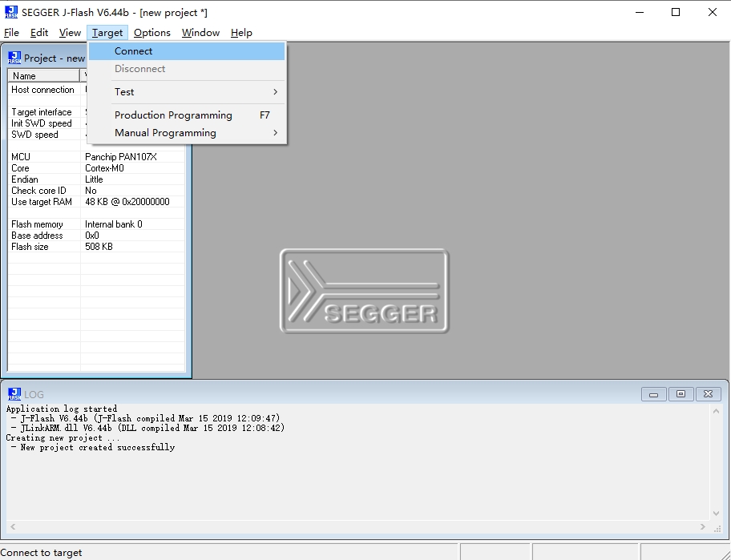Click the Project window J-Flash icon
The height and width of the screenshot is (560, 731).
14,58
